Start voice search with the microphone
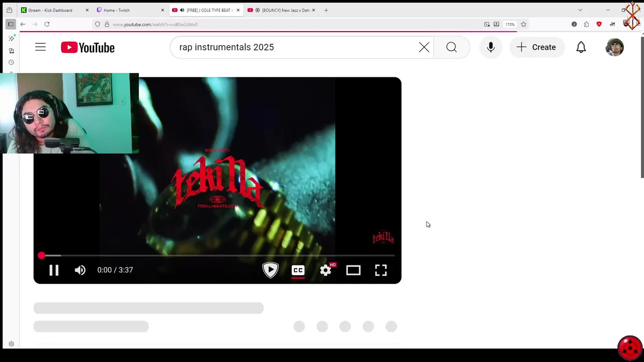This screenshot has height=362, width=644. (x=491, y=47)
